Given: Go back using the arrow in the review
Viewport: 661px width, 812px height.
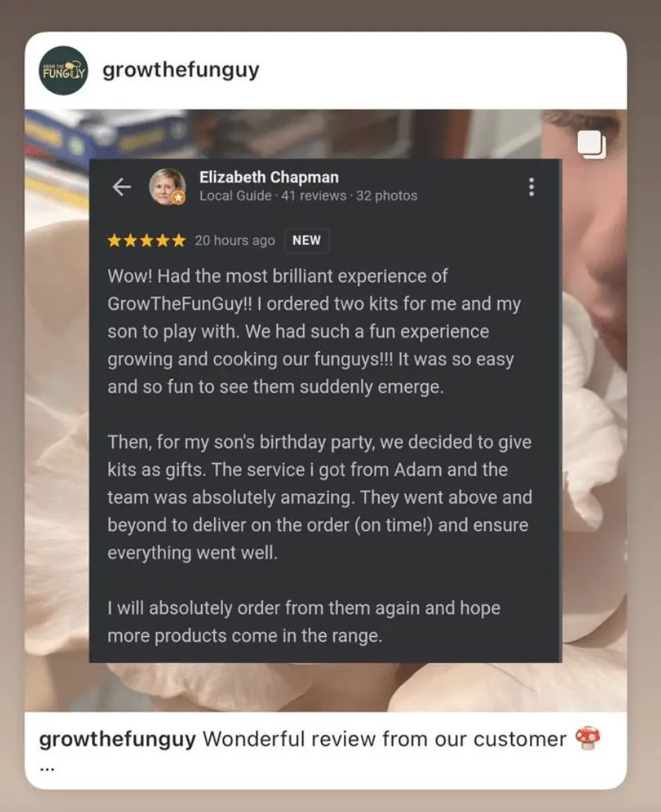Looking at the screenshot, I should [122, 187].
